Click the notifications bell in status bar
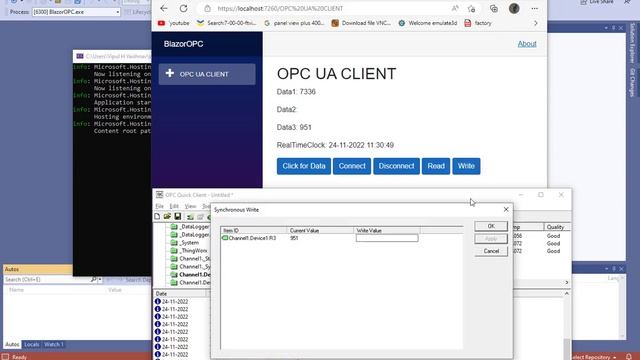This screenshot has height=360, width=640. coord(629,357)
